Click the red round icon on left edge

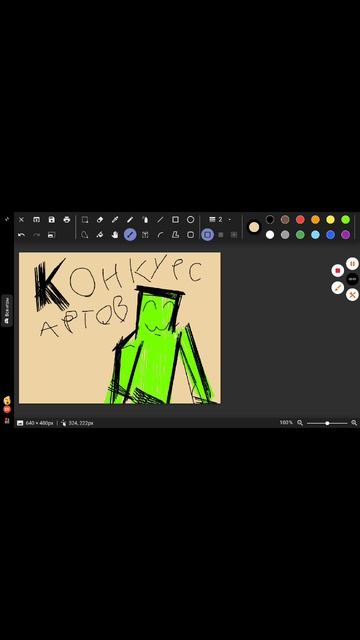tap(7, 409)
